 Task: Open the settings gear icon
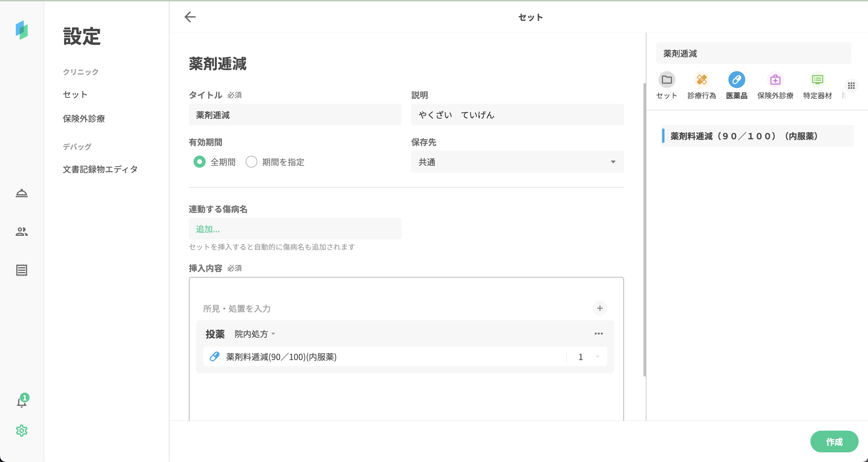[x=22, y=430]
